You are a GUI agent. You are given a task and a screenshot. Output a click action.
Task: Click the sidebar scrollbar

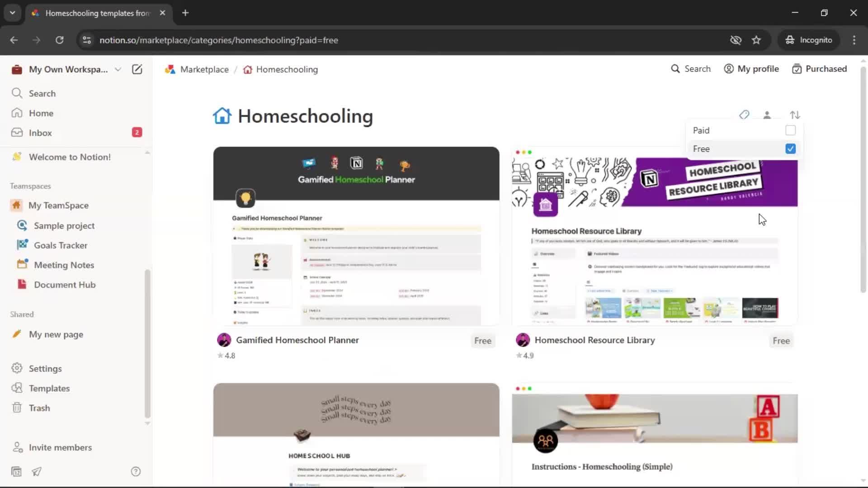(x=147, y=343)
